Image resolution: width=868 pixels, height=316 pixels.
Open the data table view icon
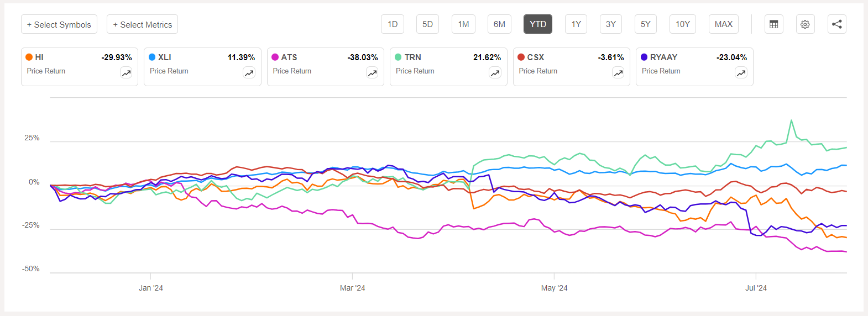tap(773, 24)
